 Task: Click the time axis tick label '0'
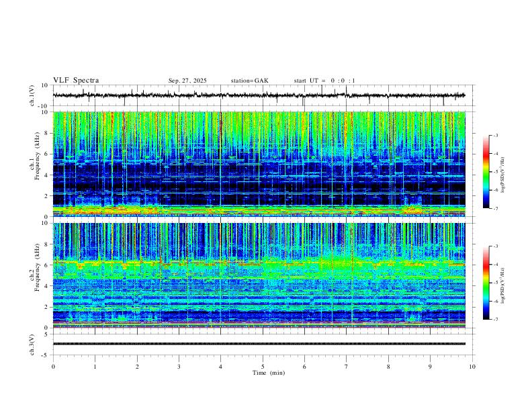pos(53,367)
